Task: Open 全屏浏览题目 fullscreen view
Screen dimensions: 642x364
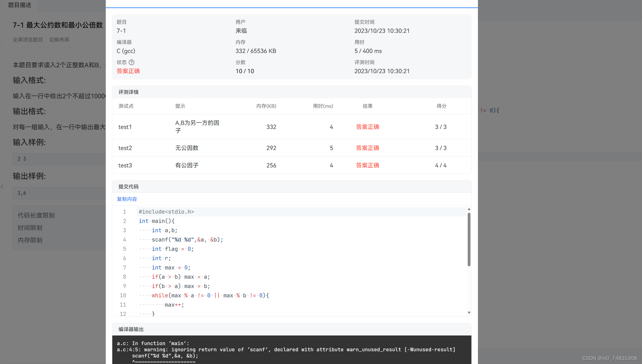Action: point(28,40)
